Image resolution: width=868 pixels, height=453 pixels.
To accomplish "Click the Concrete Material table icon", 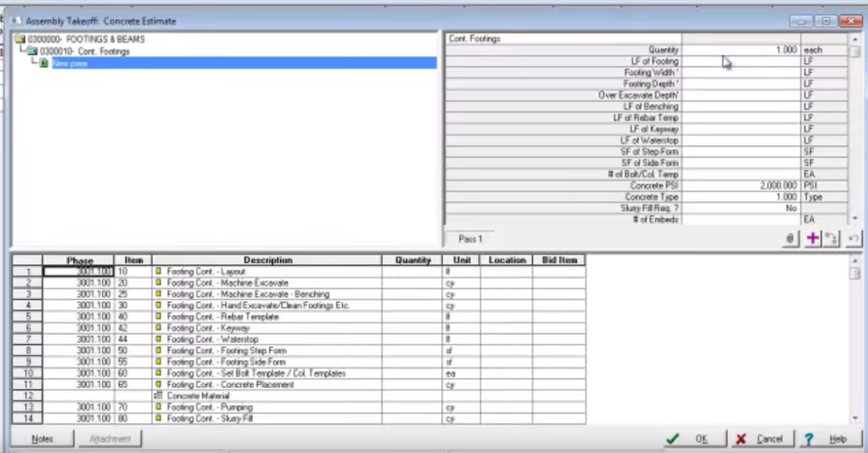I will tap(158, 396).
